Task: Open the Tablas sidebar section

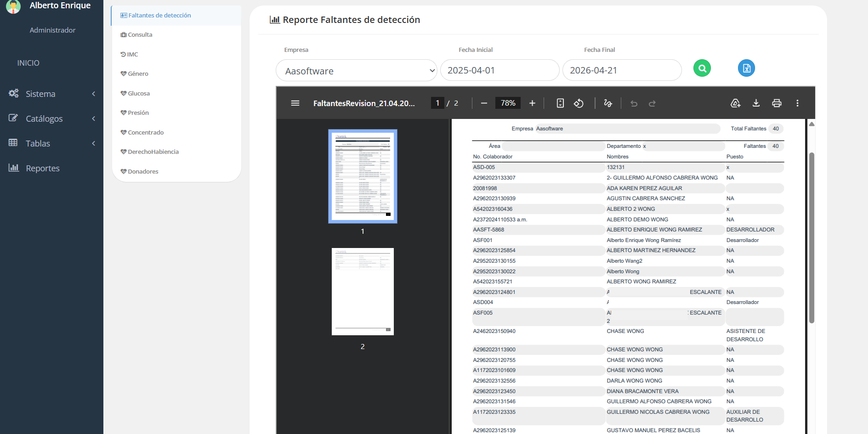Action: click(38, 143)
